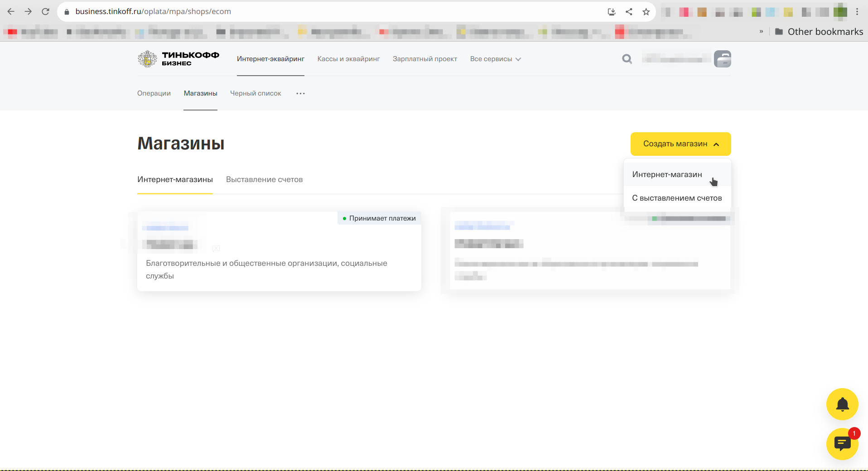Image resolution: width=868 pixels, height=471 pixels.
Task: Switch to Выставление счетов tab
Action: (x=264, y=180)
